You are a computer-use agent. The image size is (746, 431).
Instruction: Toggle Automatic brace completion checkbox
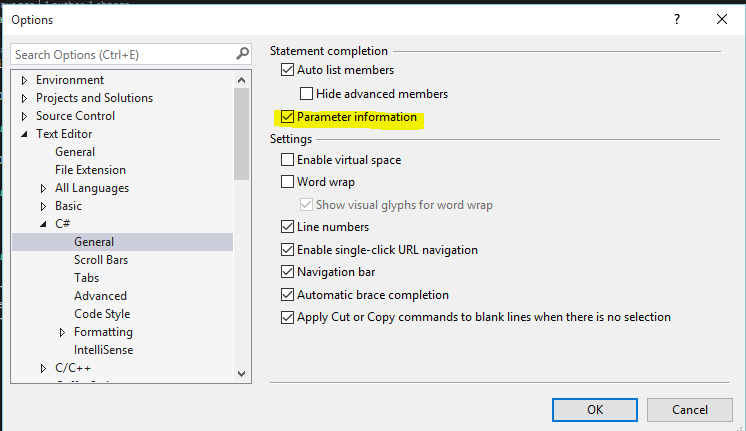287,294
